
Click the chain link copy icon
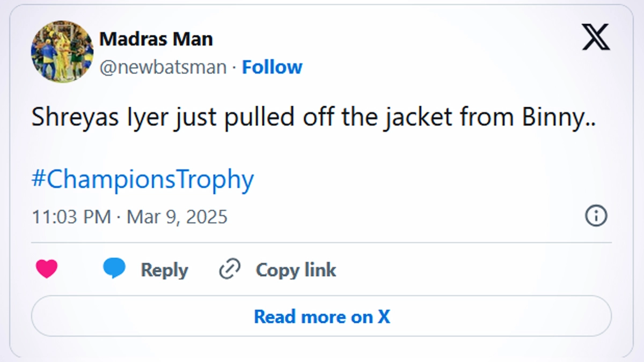coord(230,269)
